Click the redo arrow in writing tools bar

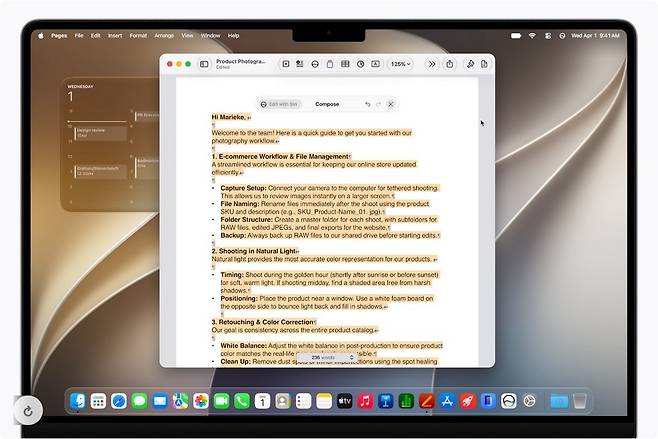click(x=379, y=104)
